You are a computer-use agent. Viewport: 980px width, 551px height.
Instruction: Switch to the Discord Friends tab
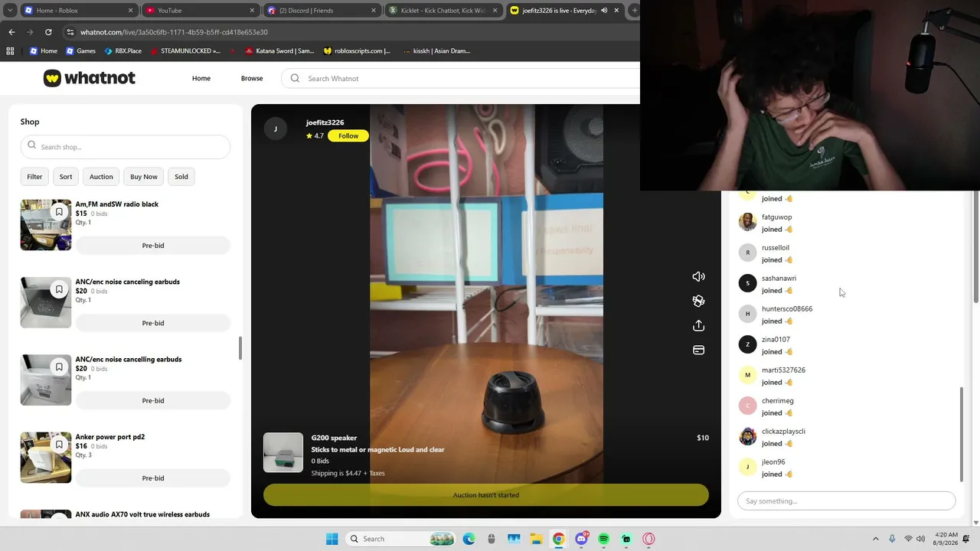[321, 11]
